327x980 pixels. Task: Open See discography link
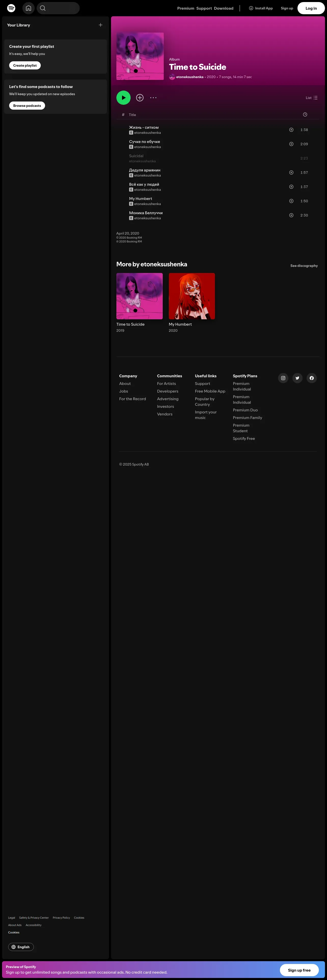(304, 266)
